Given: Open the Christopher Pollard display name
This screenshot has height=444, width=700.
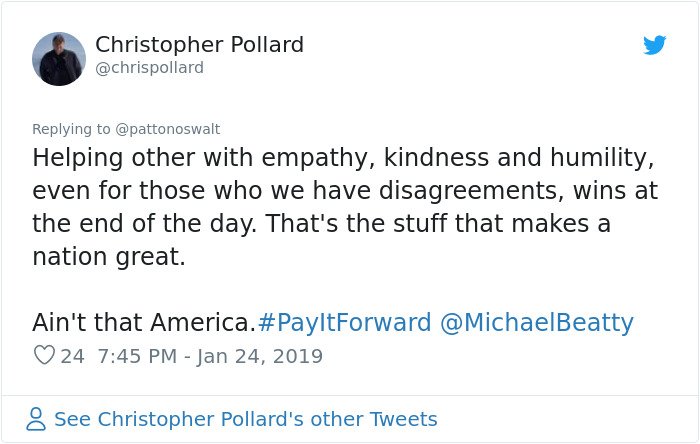Looking at the screenshot, I should pyautogui.click(x=199, y=45).
